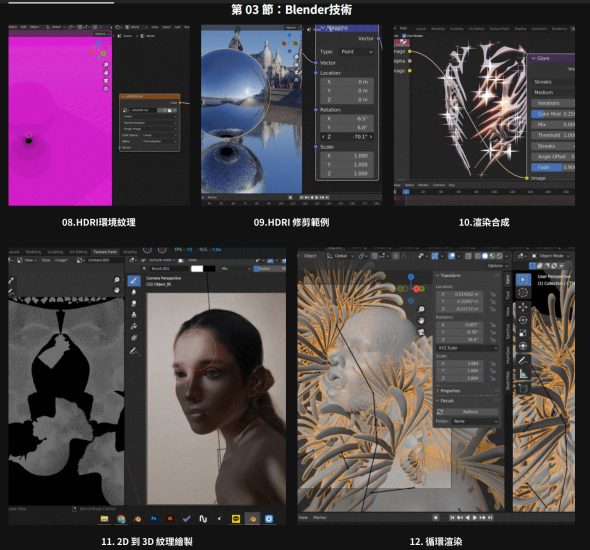Image resolution: width=590 pixels, height=550 pixels.
Task: Open Medium quality dropdown in Glare node
Action: click(553, 92)
